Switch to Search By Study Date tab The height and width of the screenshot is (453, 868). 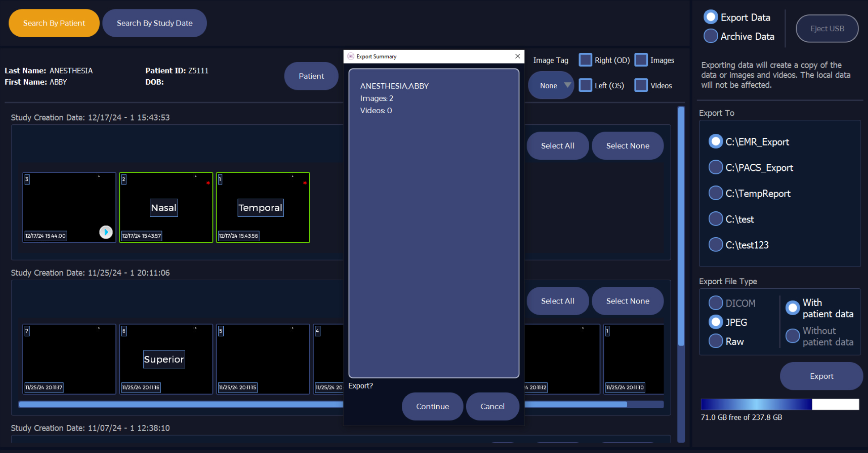[154, 23]
